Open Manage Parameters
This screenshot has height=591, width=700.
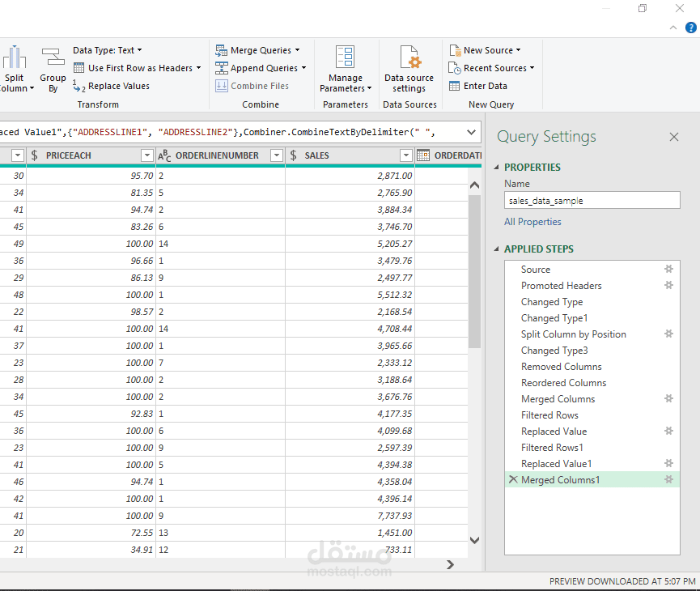pos(346,69)
